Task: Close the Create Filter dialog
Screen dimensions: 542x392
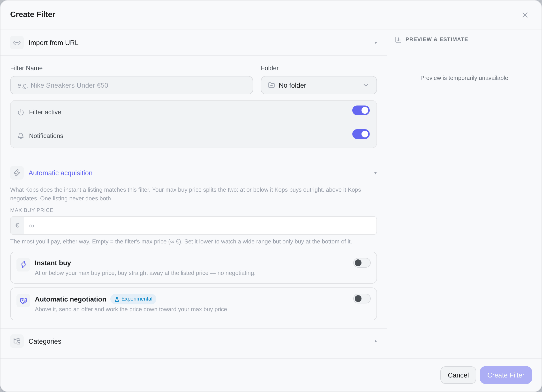Action: [x=525, y=15]
